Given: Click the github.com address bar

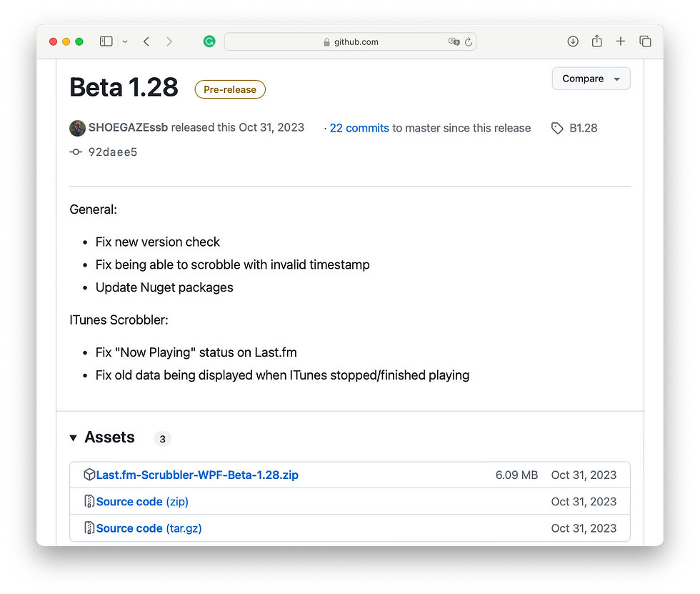Looking at the screenshot, I should pos(350,41).
